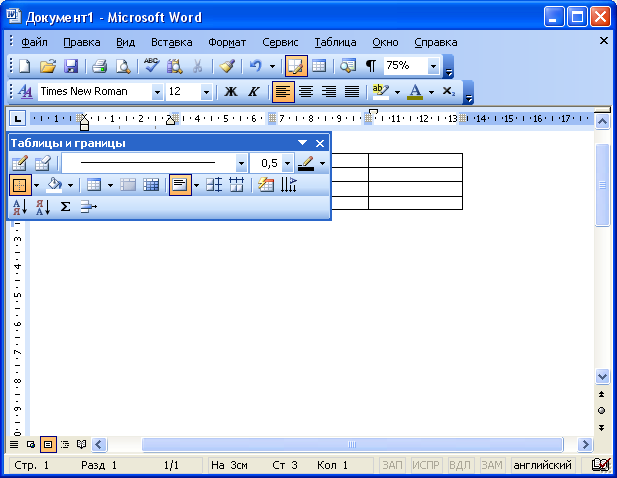The image size is (617, 478).
Task: Sort ascending (А-Я) icon
Action: [x=20, y=207]
